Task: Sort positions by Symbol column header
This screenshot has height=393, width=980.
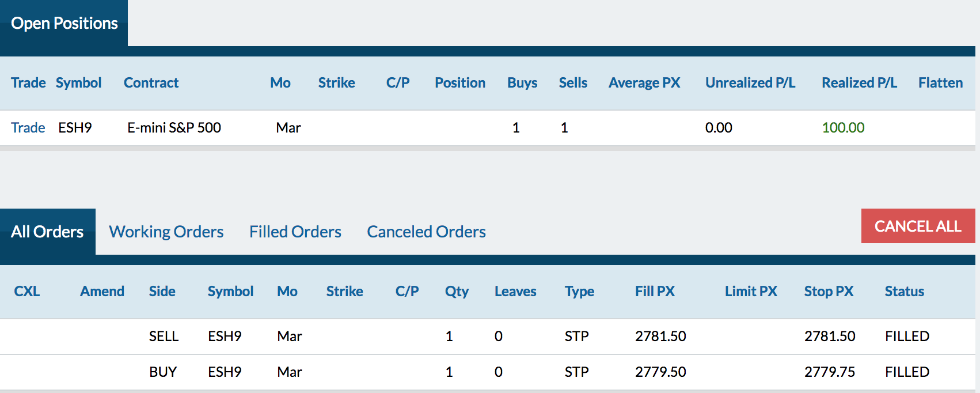Action: [79, 82]
